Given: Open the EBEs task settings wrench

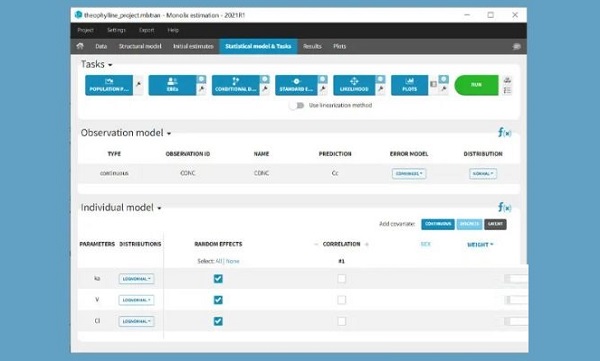Looking at the screenshot, I should click(201, 90).
